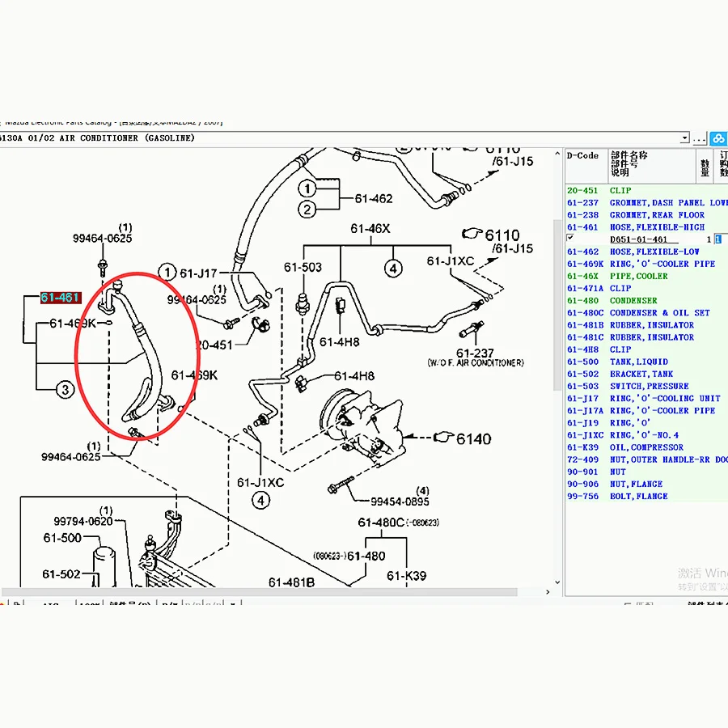The height and width of the screenshot is (728, 728).
Task: Select the TANK,LIQUID row
Action: [646, 362]
